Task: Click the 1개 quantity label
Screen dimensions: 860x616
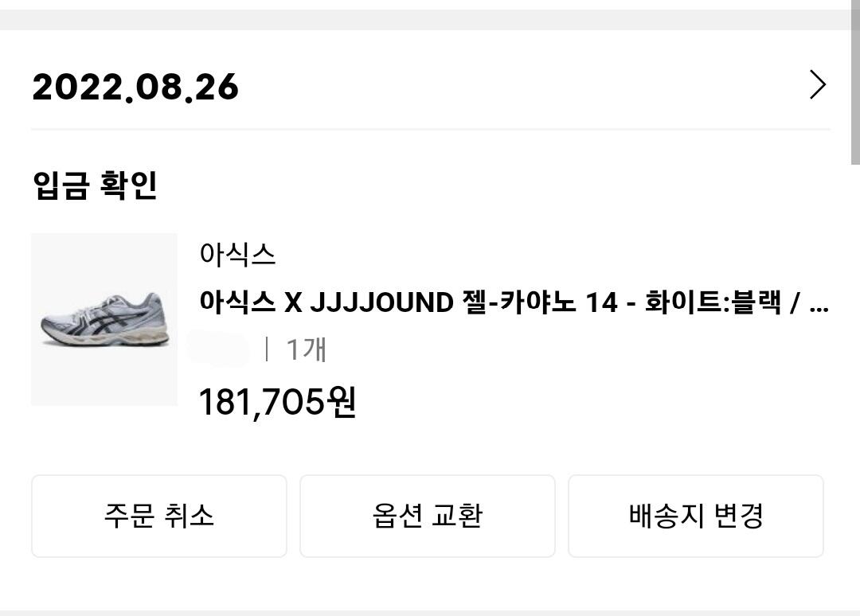Action: [306, 349]
